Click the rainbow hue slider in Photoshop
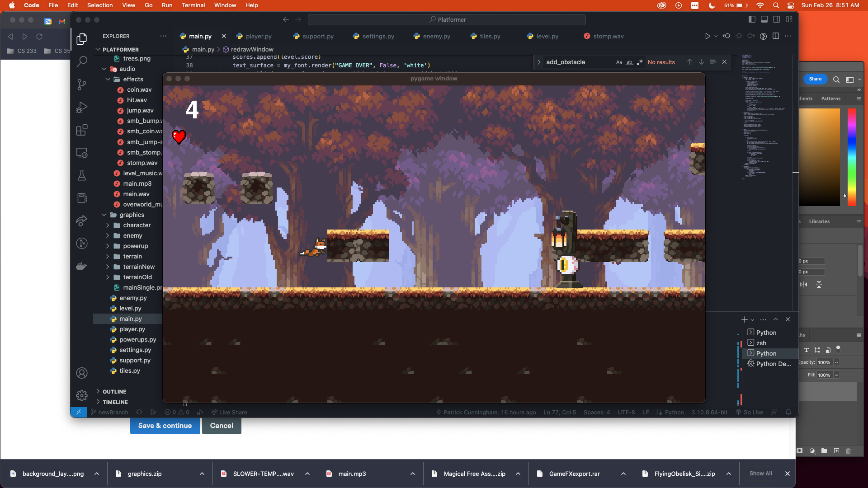Image resolution: width=868 pixels, height=488 pixels. tap(852, 157)
